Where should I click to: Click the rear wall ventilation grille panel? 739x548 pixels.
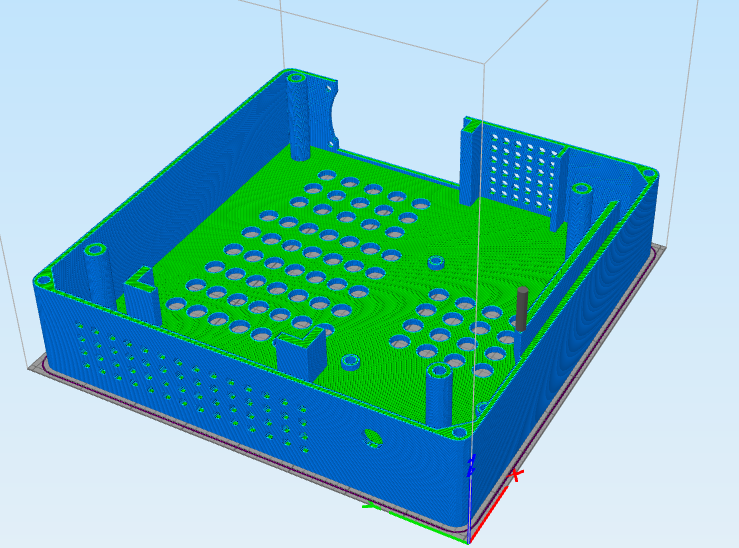click(x=524, y=172)
